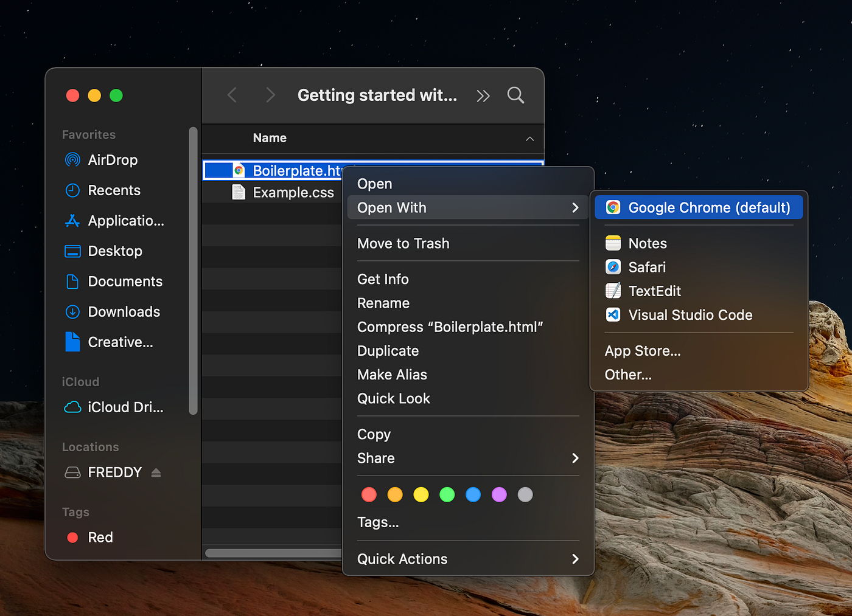This screenshot has height=616, width=852.
Task: Eject the FREDDY drive
Action: pos(156,472)
